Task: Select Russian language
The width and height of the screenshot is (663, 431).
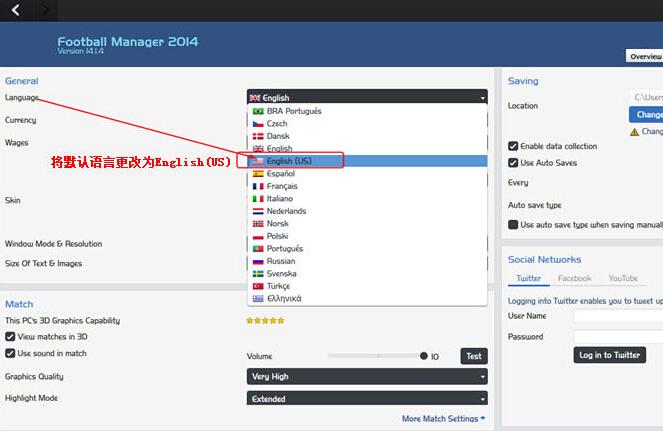Action: [x=367, y=261]
